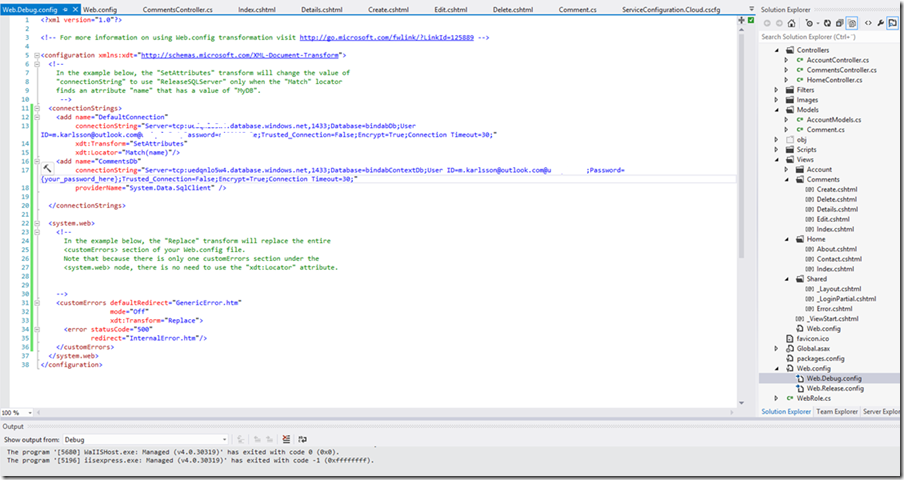This screenshot has height=480, width=904.
Task: Click the editor horizontal scrollbar
Action: click(385, 413)
